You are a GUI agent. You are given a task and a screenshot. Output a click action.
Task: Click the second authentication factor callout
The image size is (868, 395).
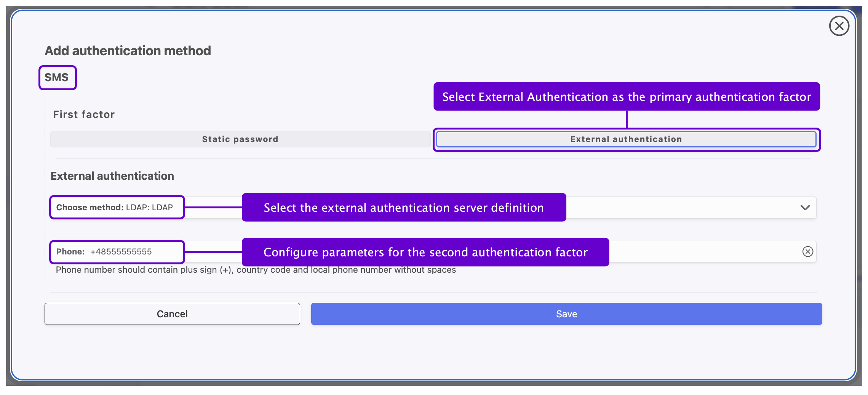click(x=425, y=252)
